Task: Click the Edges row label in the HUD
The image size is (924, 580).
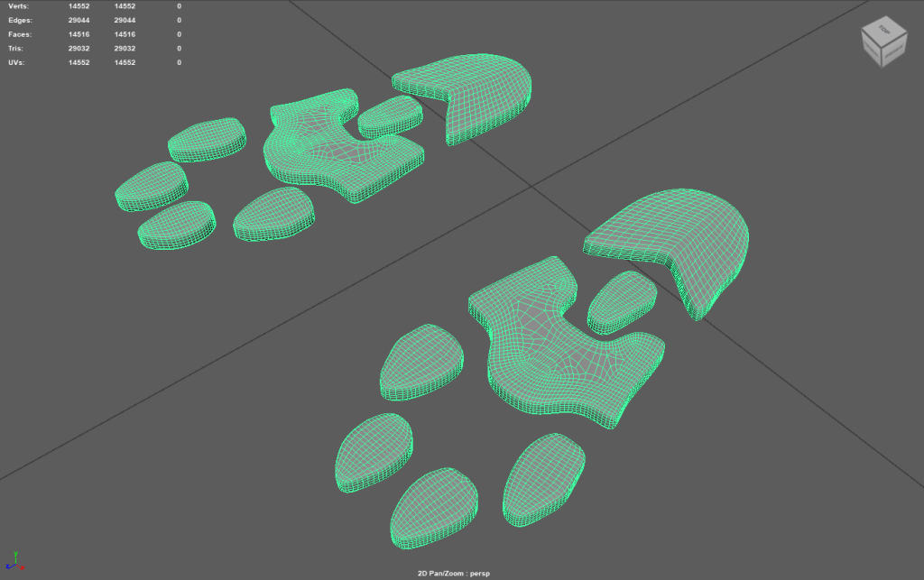Action: (19, 20)
